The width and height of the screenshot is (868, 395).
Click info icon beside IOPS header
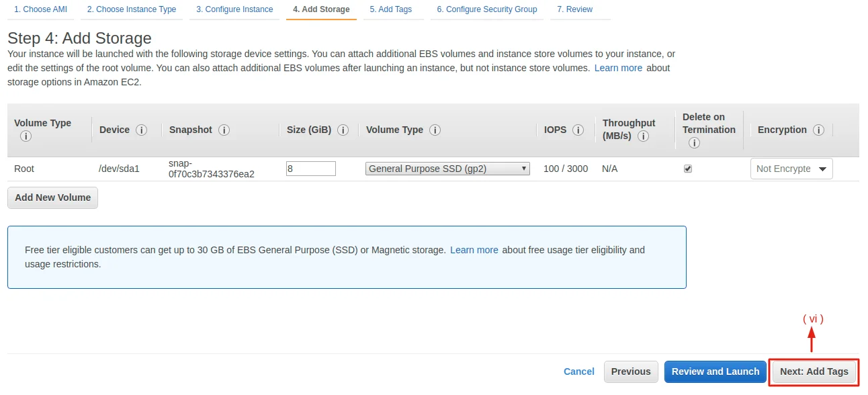(578, 130)
